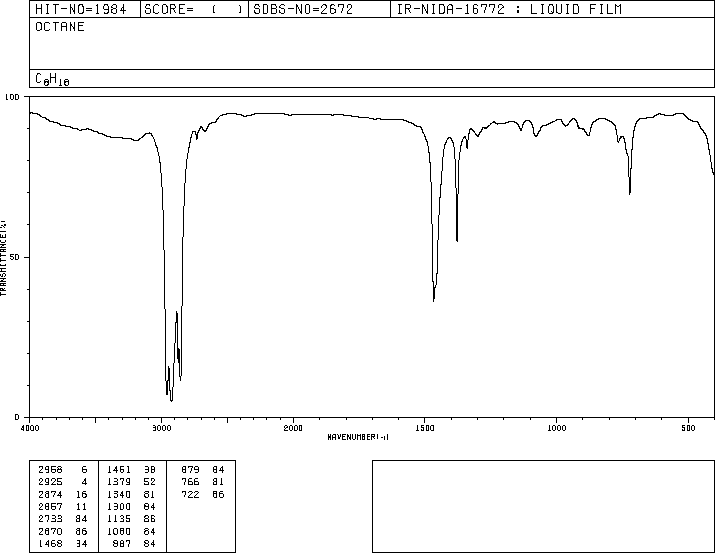Click the 100 label on the transmittance axis
The width and height of the screenshot is (715, 553).
(12, 97)
